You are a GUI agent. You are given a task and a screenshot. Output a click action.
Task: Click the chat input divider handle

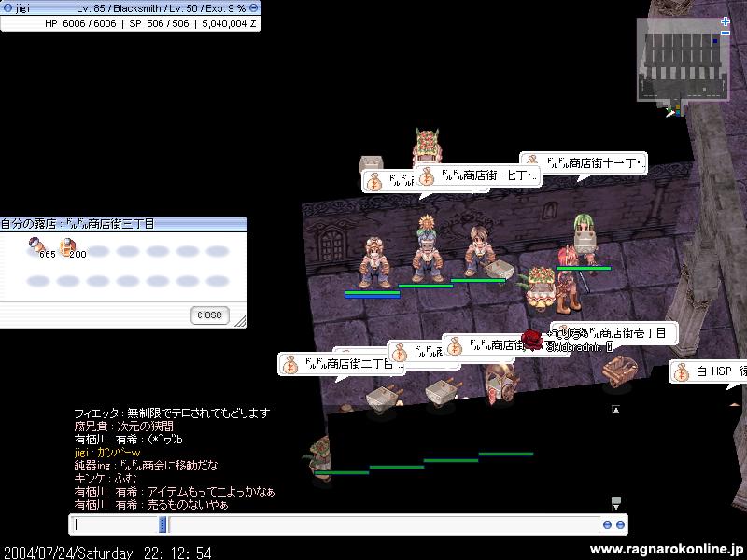tap(162, 525)
